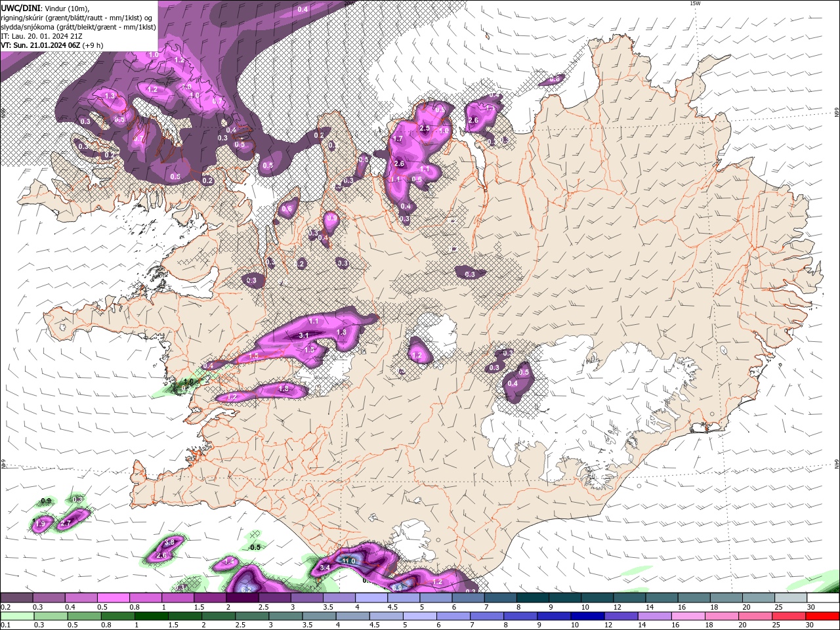Click lower legend swatch between 2 and 2.5

click(219, 616)
